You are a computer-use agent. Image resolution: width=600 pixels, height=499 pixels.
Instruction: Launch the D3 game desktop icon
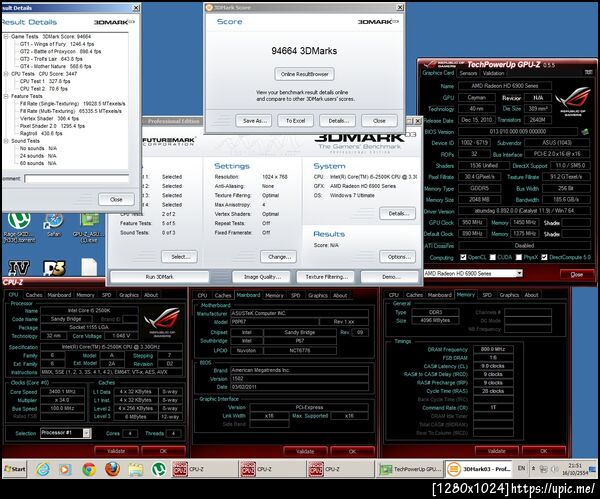click(54, 267)
